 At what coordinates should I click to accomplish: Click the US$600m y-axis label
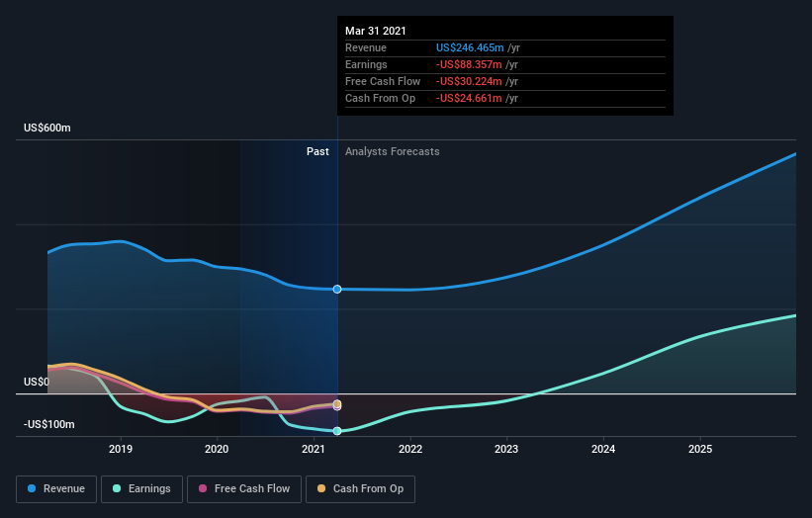tap(47, 128)
